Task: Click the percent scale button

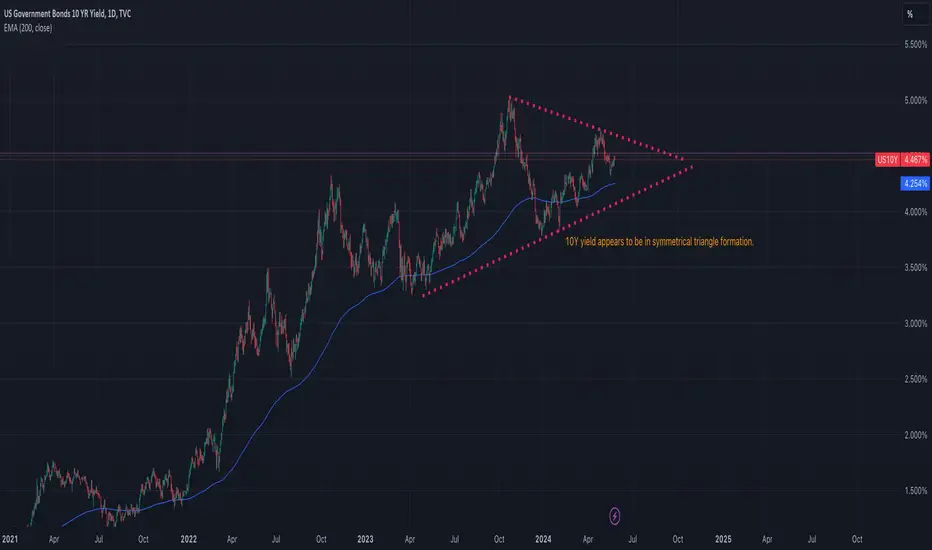Action: [x=915, y=14]
